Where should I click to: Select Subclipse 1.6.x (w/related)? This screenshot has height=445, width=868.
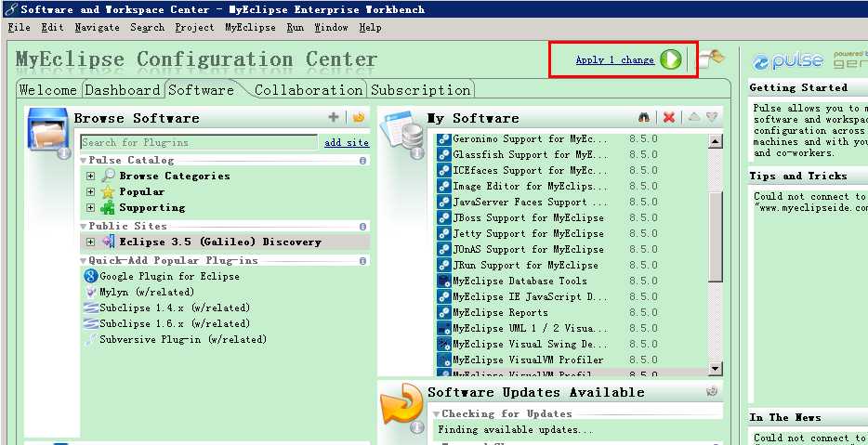click(175, 323)
